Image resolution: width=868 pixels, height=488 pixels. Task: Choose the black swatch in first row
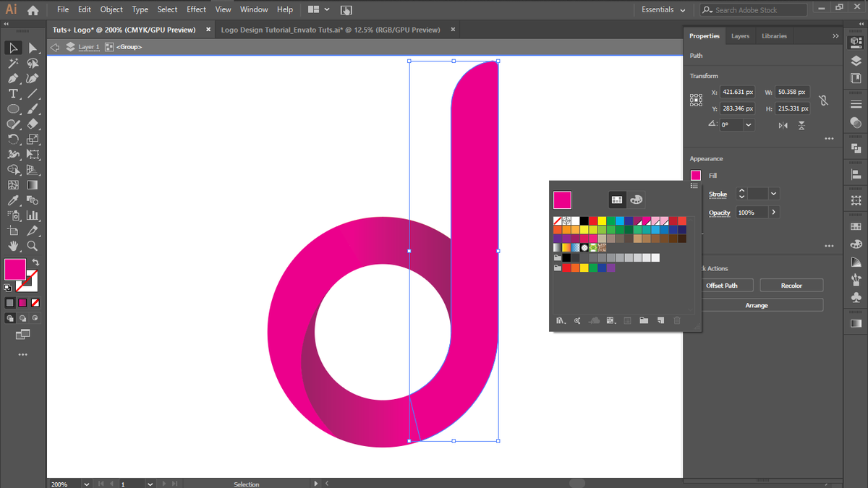point(584,221)
